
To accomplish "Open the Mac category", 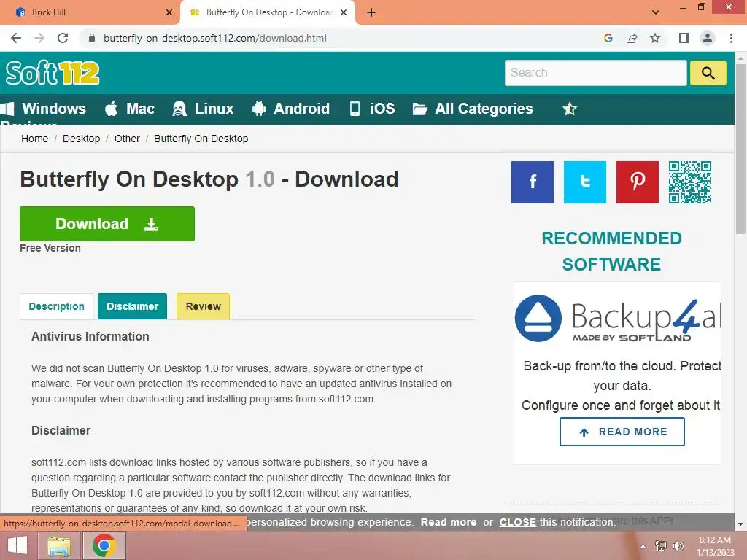I will click(x=130, y=109).
